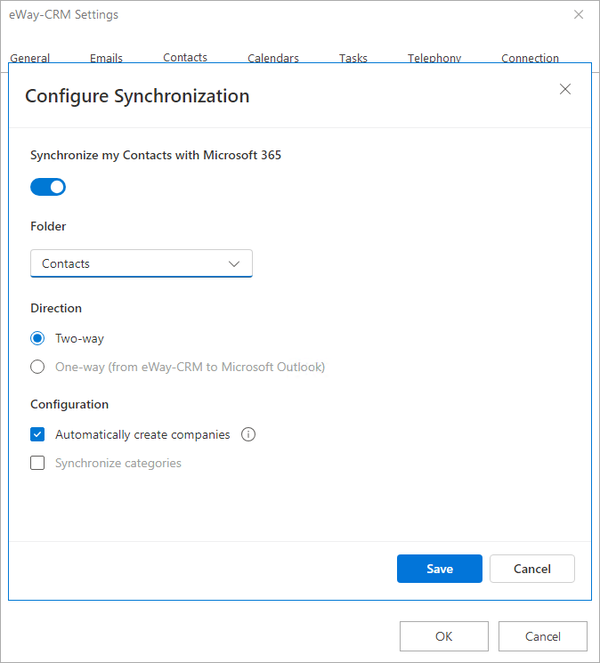
Task: Close the eWay-CRM Settings window
Action: coord(578,14)
